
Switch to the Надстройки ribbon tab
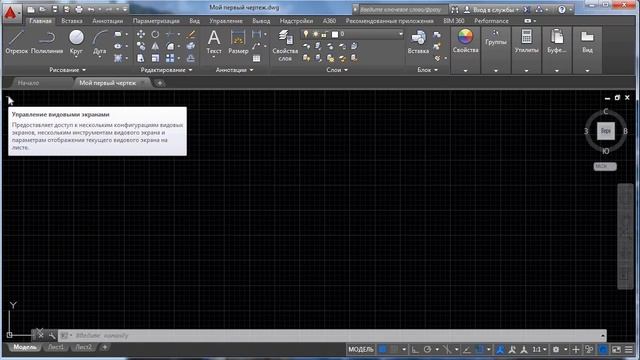click(296, 21)
